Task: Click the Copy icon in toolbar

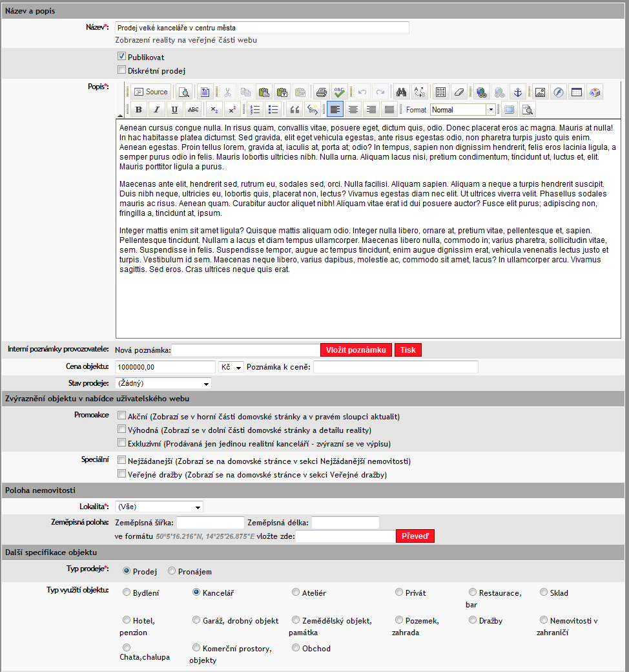Action: pos(245,92)
